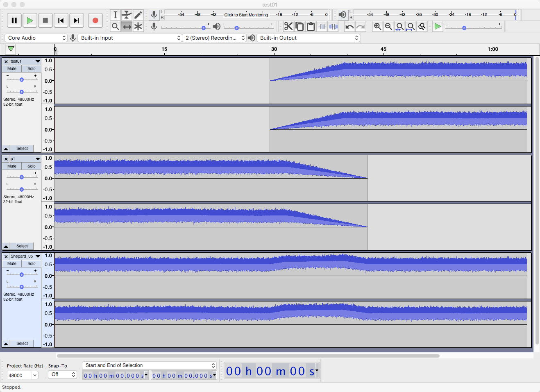This screenshot has width=540, height=392.
Task: Select the Draw pencil tool
Action: (138, 15)
